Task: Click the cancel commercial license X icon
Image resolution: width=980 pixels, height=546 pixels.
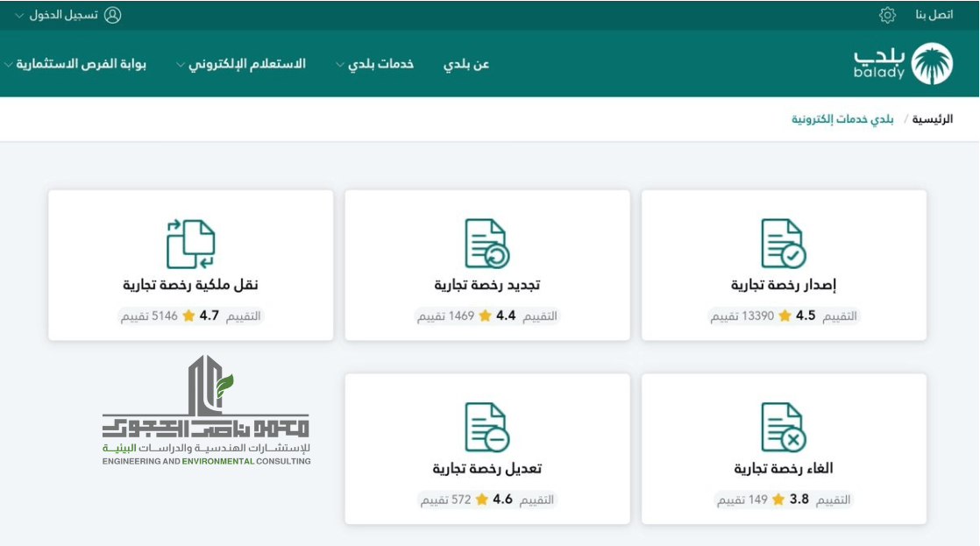Action: (783, 428)
